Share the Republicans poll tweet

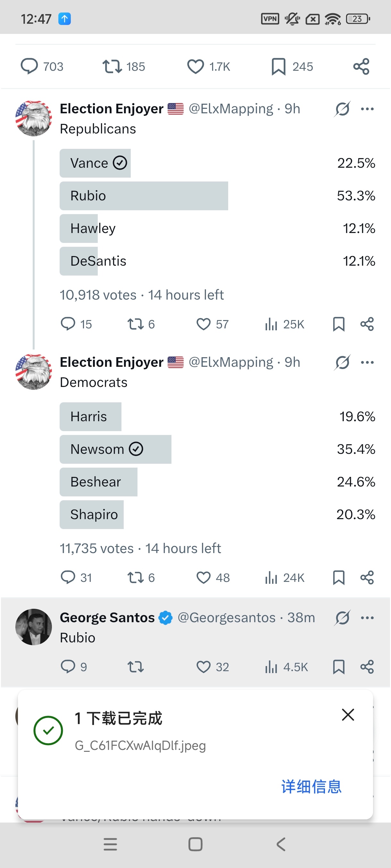pos(367,324)
